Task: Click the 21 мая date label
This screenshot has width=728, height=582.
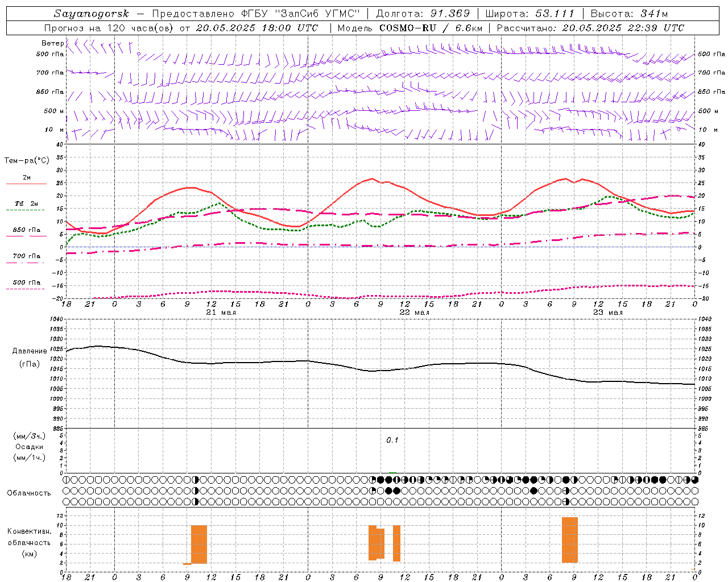Action: coord(221,313)
